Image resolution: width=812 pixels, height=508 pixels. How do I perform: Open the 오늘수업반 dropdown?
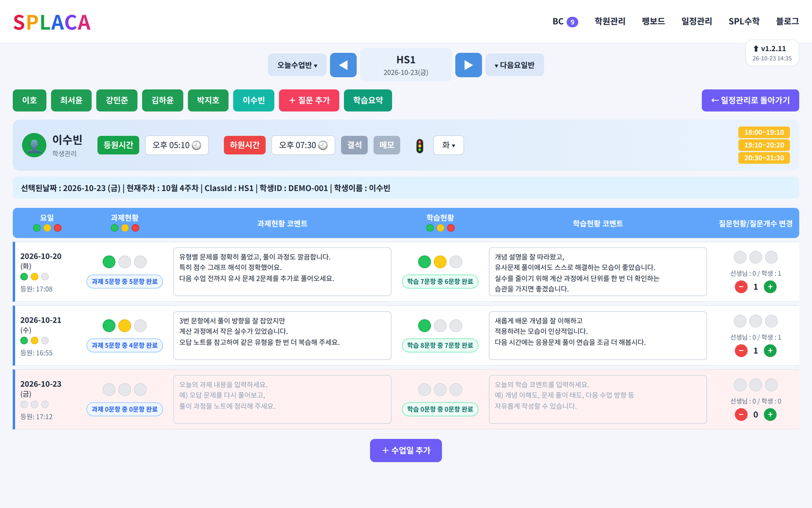pos(297,65)
